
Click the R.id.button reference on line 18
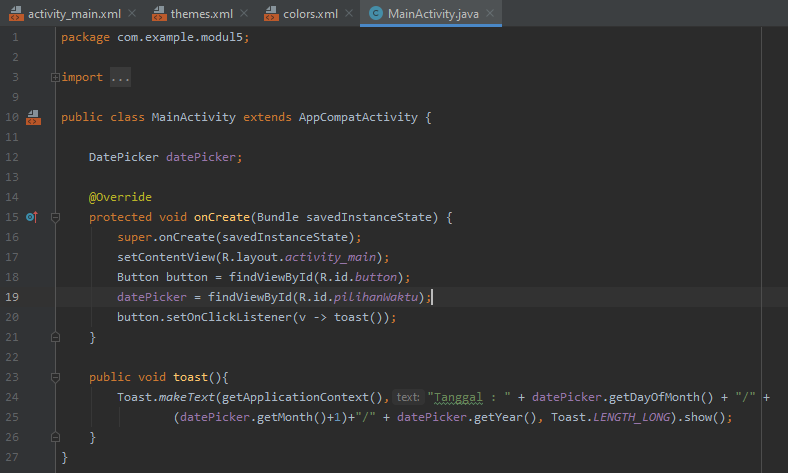click(x=358, y=277)
